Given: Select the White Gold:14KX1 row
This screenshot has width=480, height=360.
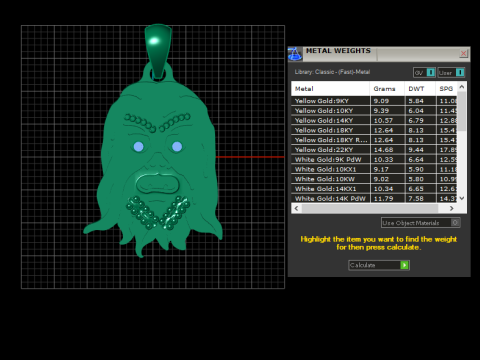Looking at the screenshot, I should 374,189.
